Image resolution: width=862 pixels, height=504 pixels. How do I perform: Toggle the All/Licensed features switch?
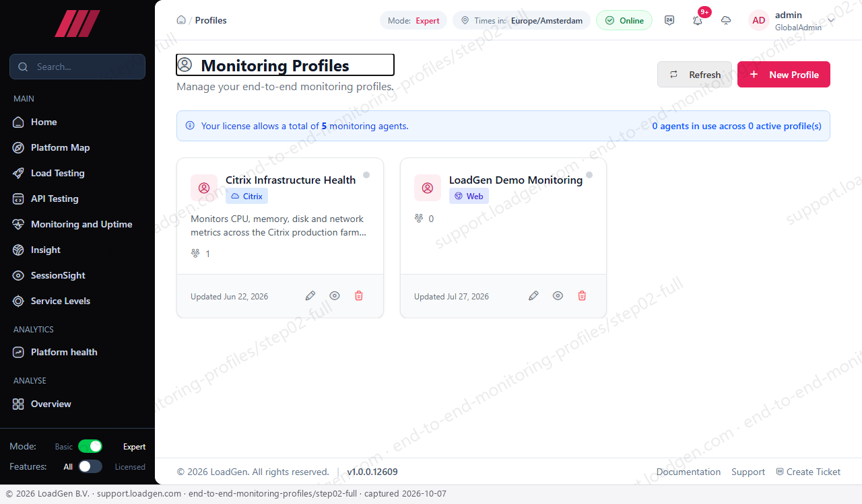coord(90,466)
